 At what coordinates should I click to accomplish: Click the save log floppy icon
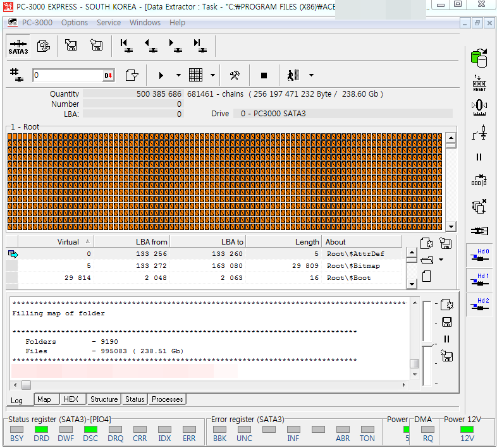point(446,322)
